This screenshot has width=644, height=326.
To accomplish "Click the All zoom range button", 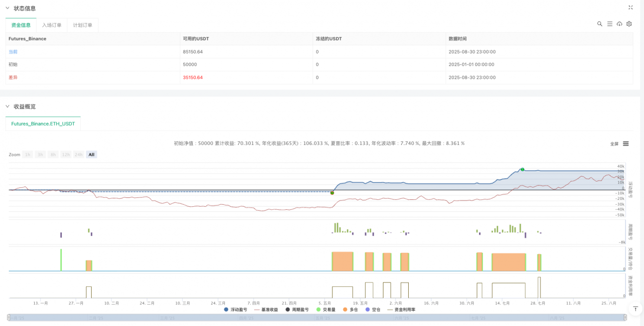I will (91, 154).
